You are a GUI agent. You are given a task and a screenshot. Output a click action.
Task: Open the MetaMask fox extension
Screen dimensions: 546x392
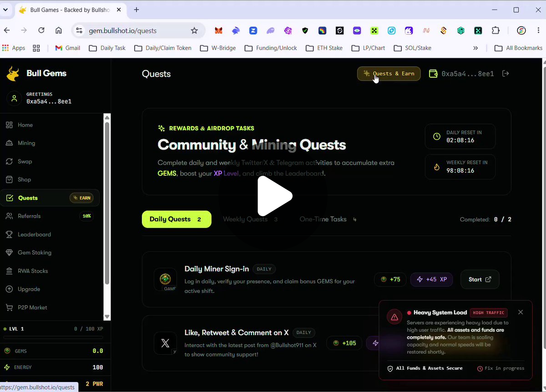click(x=219, y=30)
